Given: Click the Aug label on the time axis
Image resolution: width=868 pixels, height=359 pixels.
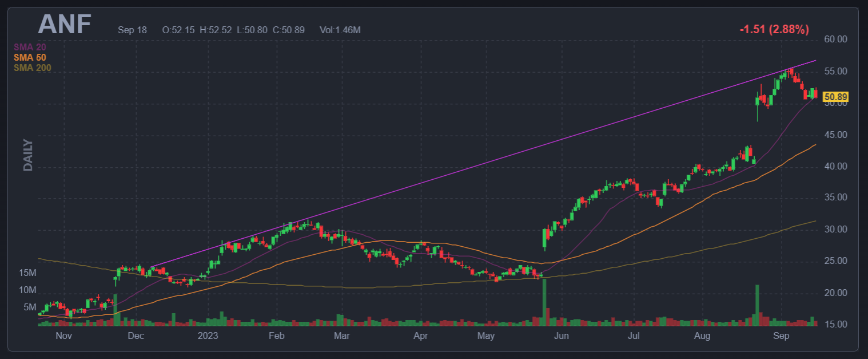Looking at the screenshot, I should pos(702,336).
